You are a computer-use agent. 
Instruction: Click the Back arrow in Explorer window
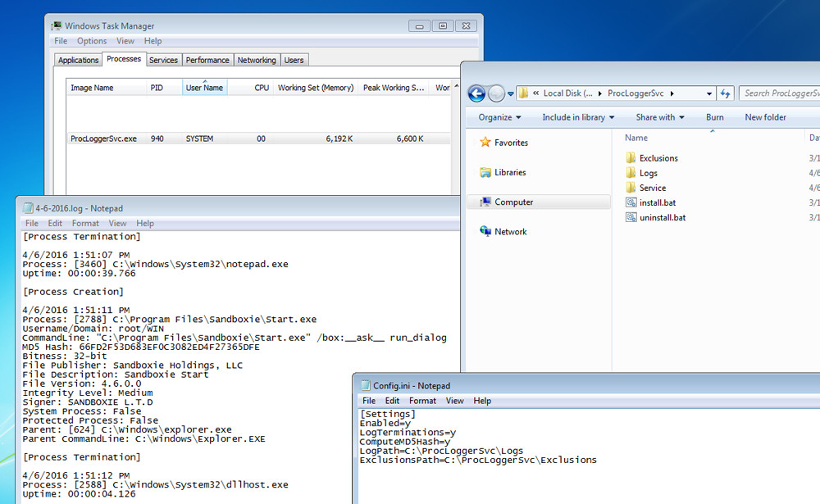pos(476,93)
